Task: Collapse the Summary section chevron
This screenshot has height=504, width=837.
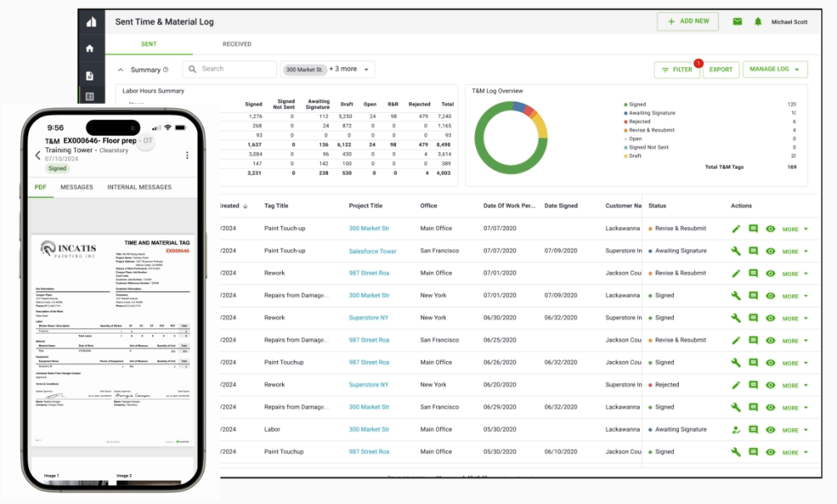Action: [121, 70]
